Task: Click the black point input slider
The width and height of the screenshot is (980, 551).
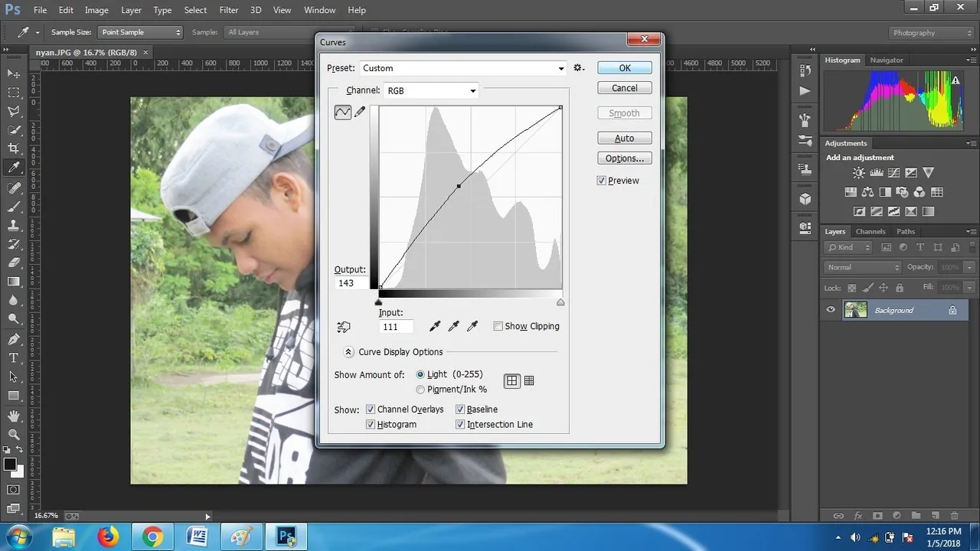Action: click(x=378, y=302)
